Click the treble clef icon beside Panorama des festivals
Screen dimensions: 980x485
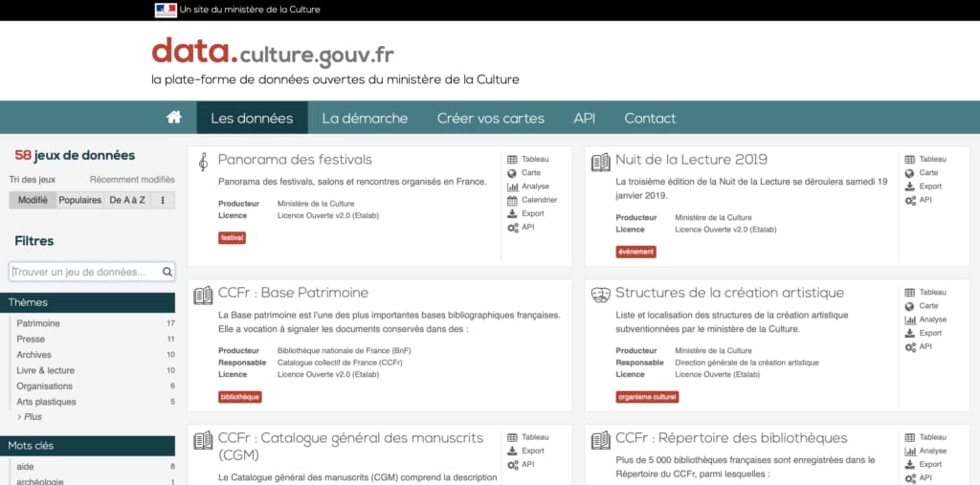coord(203,162)
